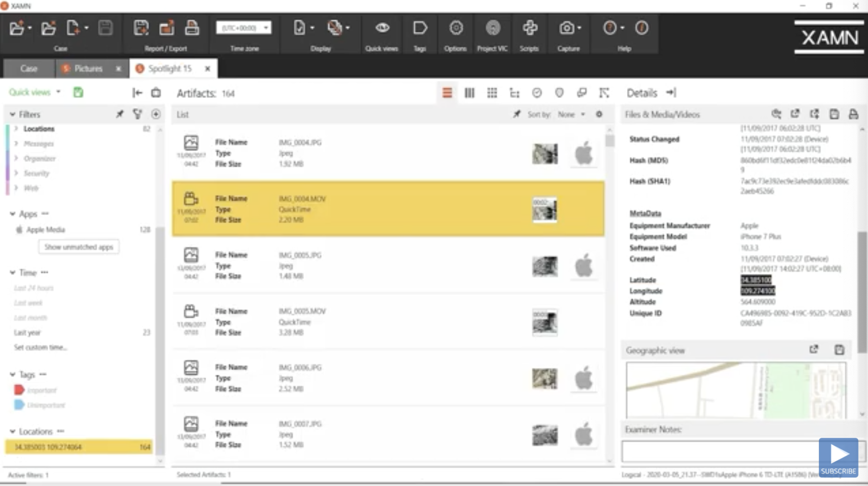This screenshot has width=868, height=486.
Task: Open the Capture tool
Action: coord(566,28)
